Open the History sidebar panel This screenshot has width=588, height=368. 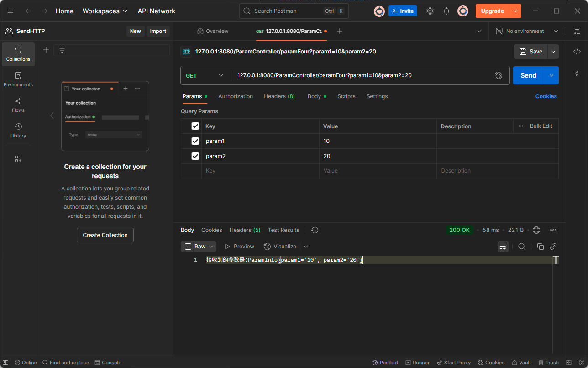18,131
